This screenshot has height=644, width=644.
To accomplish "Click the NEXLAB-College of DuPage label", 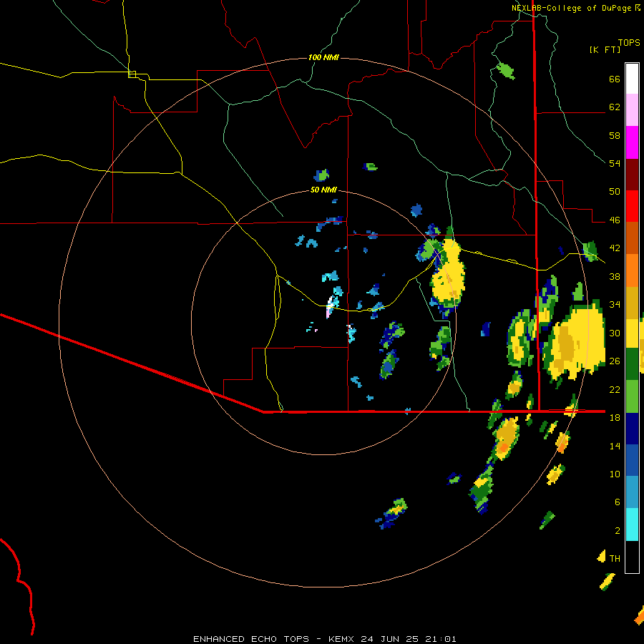I will tap(572, 8).
